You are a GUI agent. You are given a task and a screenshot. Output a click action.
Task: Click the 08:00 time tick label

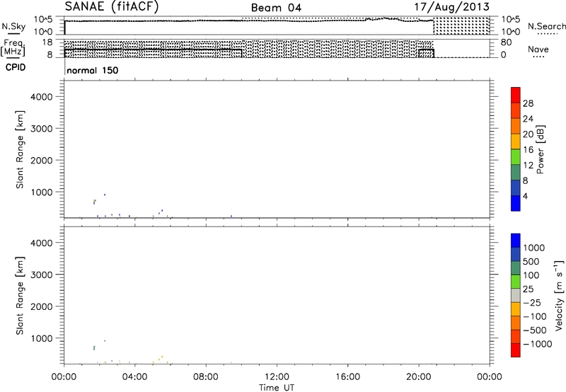(x=206, y=377)
